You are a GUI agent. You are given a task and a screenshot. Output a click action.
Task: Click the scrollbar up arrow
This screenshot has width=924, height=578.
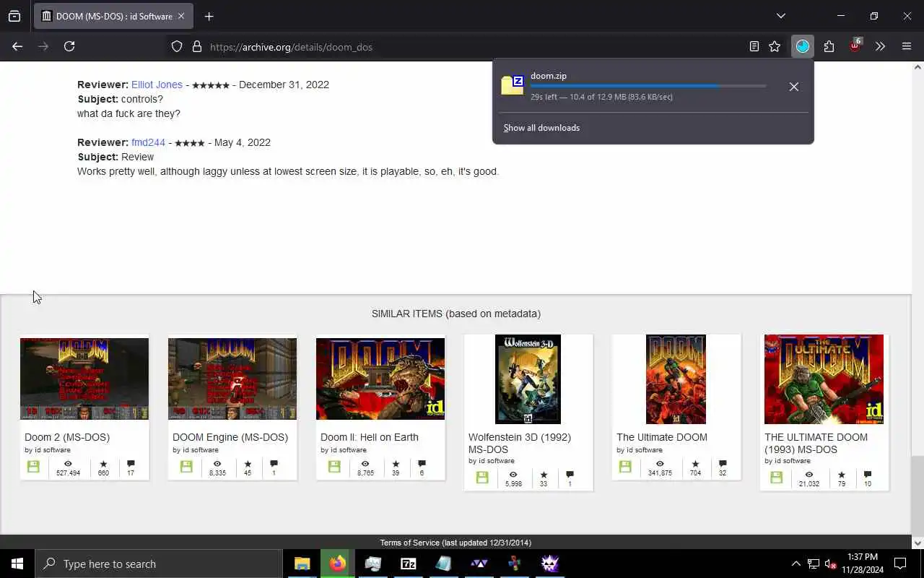[x=918, y=67]
